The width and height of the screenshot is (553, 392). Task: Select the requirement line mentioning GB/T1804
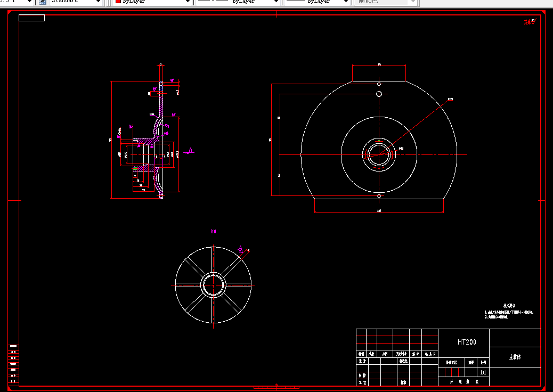coord(509,312)
